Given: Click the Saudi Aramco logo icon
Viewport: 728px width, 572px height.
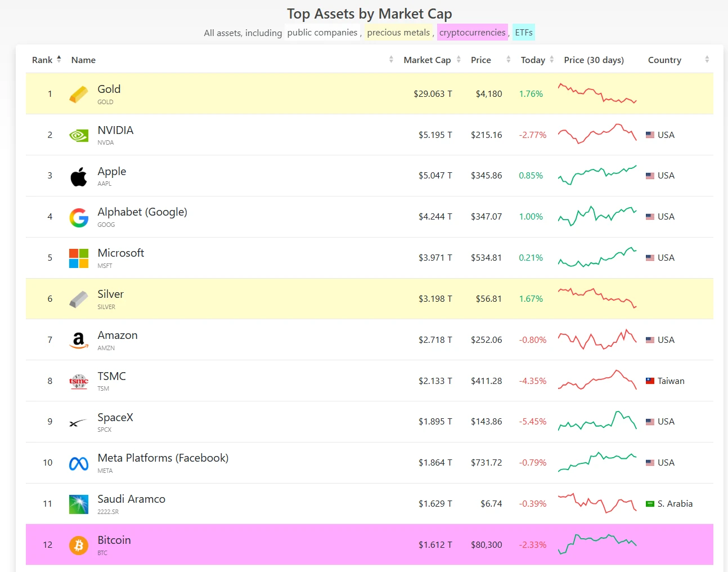Looking at the screenshot, I should tap(79, 504).
